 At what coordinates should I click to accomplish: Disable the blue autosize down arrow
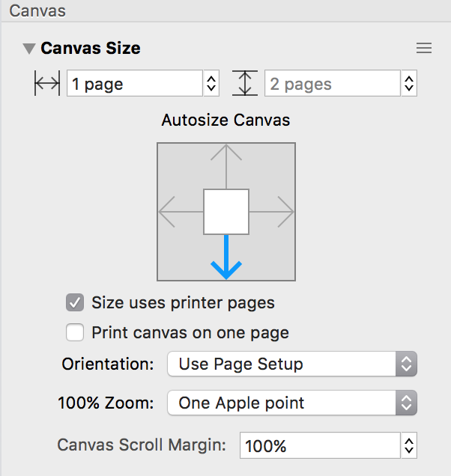[x=226, y=257]
